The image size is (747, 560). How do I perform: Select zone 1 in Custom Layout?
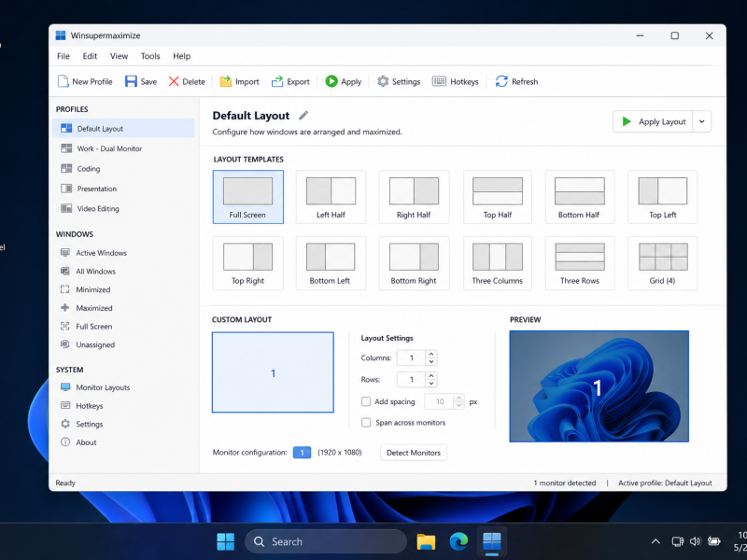(273, 372)
